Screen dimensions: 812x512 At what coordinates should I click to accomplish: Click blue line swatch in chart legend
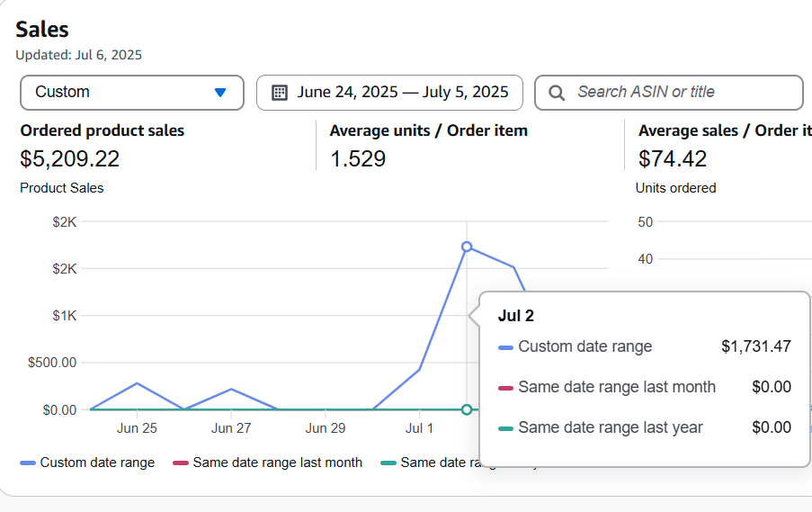click(28, 463)
